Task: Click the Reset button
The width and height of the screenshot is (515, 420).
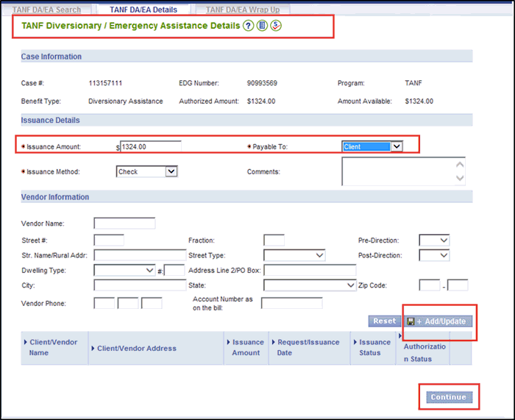Action: coord(385,321)
